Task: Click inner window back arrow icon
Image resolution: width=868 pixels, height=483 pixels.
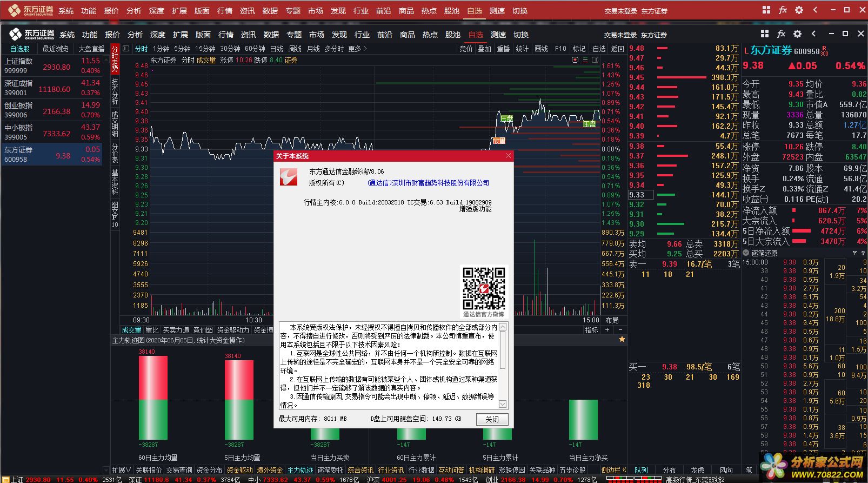Action: click(814, 34)
